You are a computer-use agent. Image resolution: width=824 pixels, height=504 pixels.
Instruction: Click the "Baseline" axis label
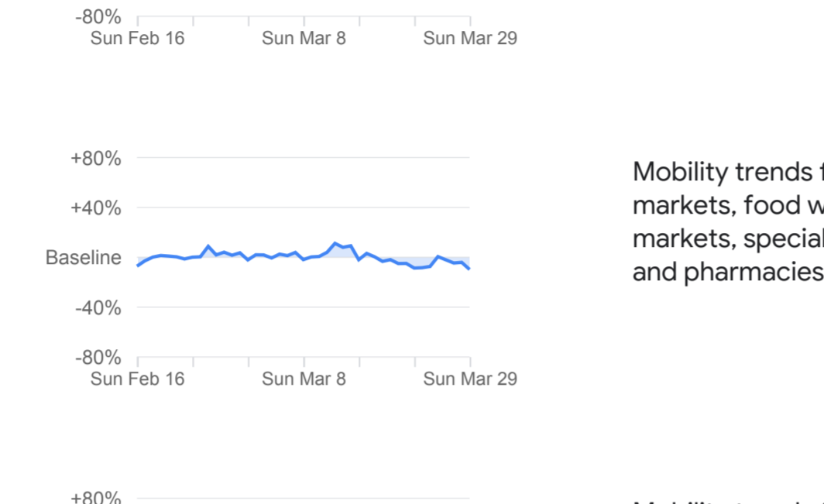(84, 258)
